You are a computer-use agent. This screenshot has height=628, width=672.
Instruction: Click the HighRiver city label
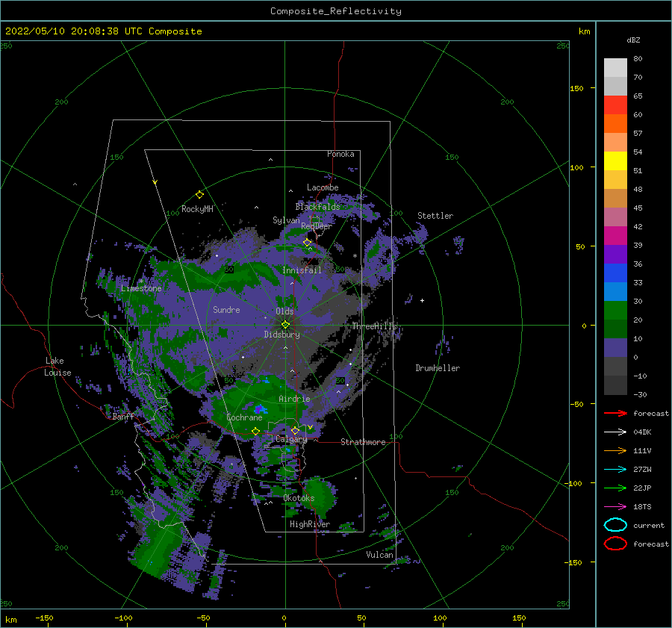pyautogui.click(x=310, y=524)
